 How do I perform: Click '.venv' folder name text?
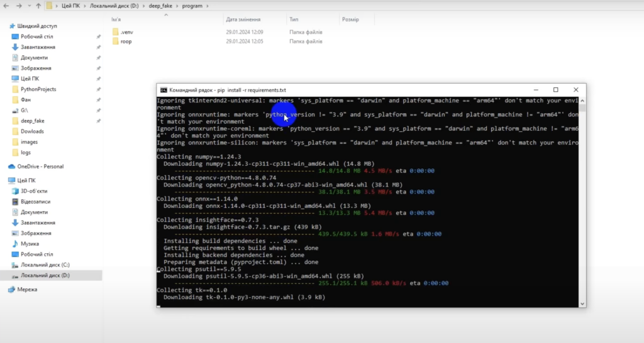[x=127, y=32]
